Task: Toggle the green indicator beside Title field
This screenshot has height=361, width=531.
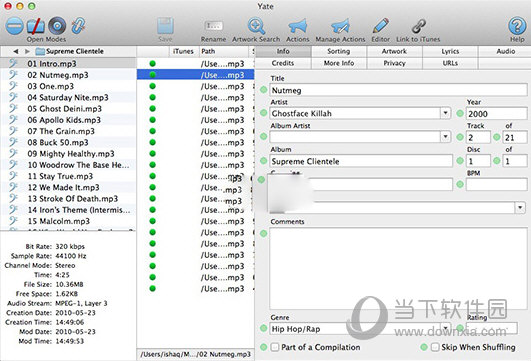Action: [x=263, y=90]
